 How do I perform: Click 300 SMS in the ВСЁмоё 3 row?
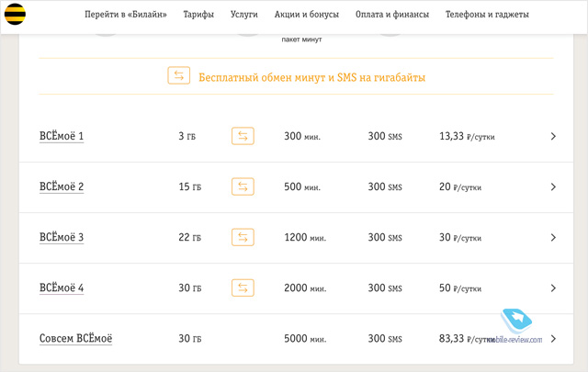(385, 237)
